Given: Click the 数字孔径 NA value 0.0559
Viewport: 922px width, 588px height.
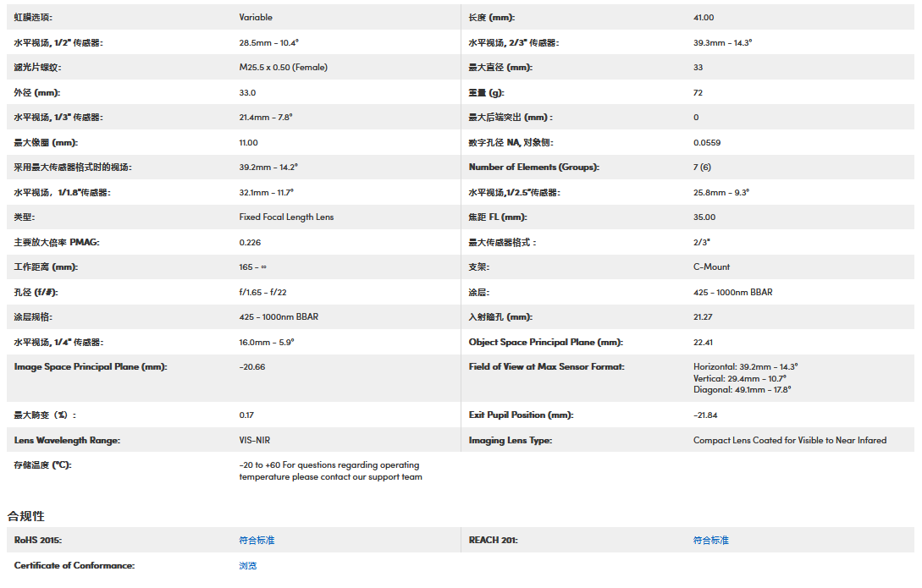Looking at the screenshot, I should [x=707, y=142].
